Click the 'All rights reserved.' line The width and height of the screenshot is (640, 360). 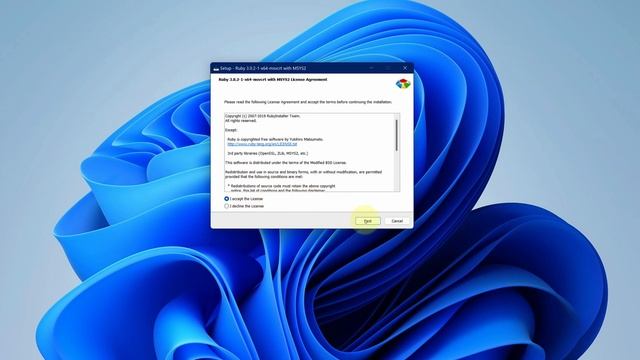(x=241, y=121)
